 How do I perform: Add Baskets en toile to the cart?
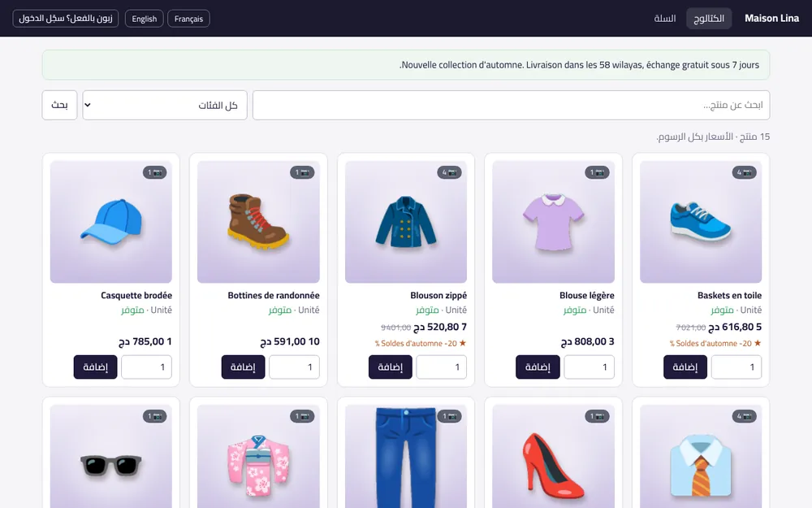click(x=685, y=367)
